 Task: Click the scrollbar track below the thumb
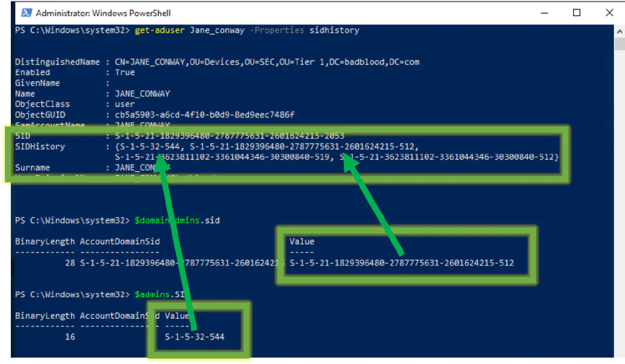point(620,197)
